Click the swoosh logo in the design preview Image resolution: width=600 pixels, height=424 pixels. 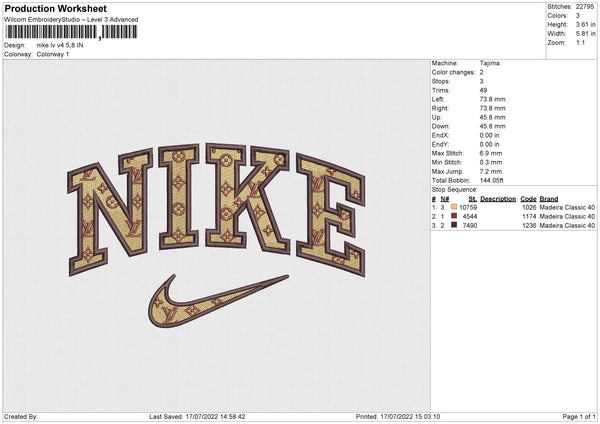tap(218, 301)
